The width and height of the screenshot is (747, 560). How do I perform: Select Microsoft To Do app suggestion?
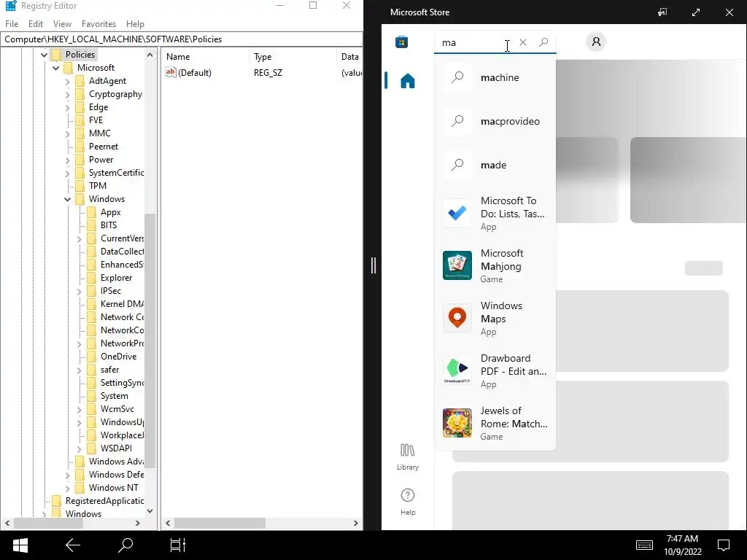[495, 214]
